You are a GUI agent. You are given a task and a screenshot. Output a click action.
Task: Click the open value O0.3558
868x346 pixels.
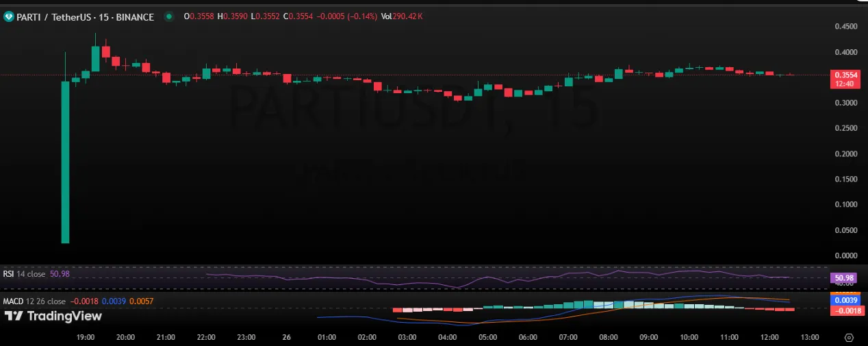(x=199, y=16)
